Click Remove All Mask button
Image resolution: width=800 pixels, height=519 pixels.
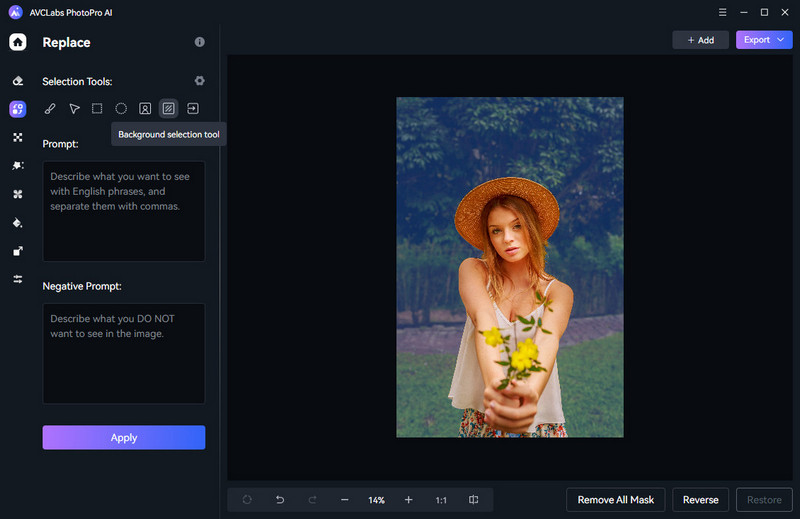(x=615, y=500)
